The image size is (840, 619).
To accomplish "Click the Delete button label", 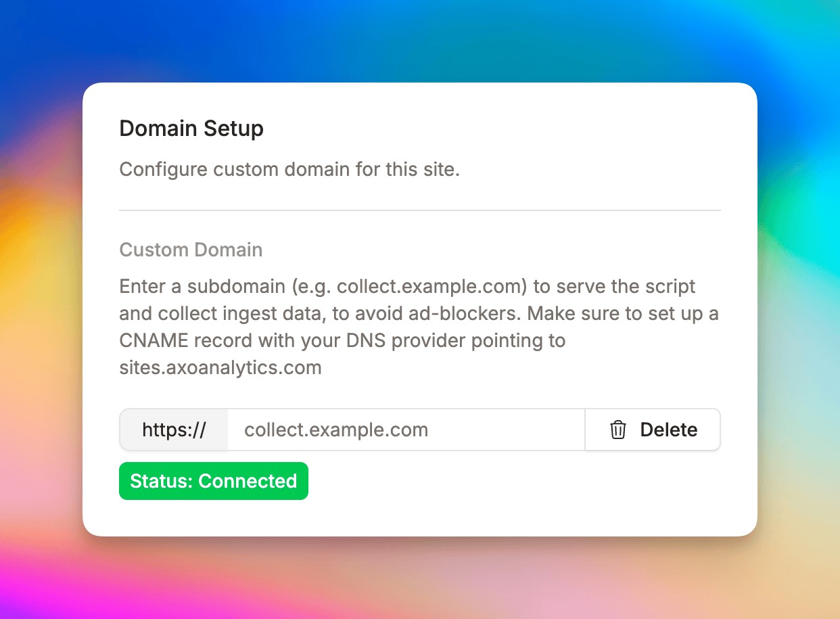I will click(x=669, y=430).
